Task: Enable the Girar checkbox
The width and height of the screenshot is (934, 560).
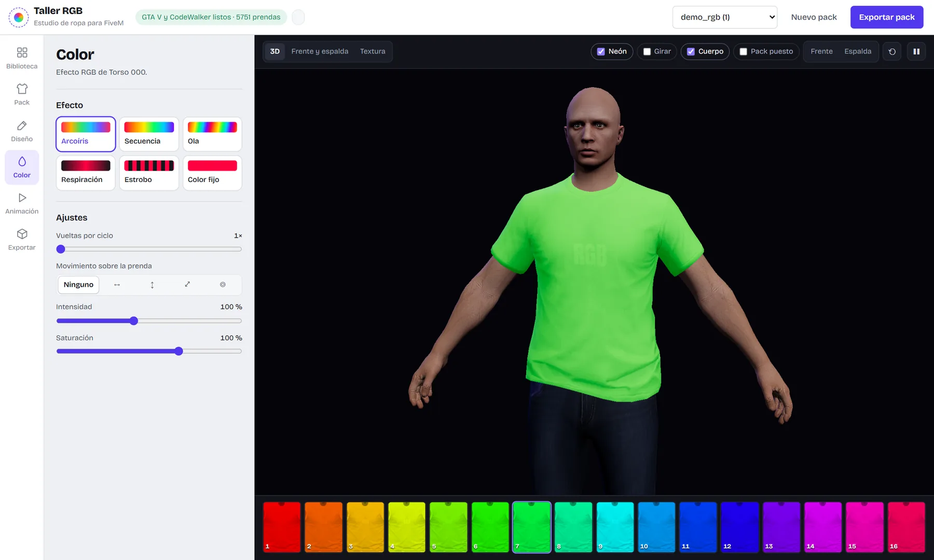Action: click(647, 51)
